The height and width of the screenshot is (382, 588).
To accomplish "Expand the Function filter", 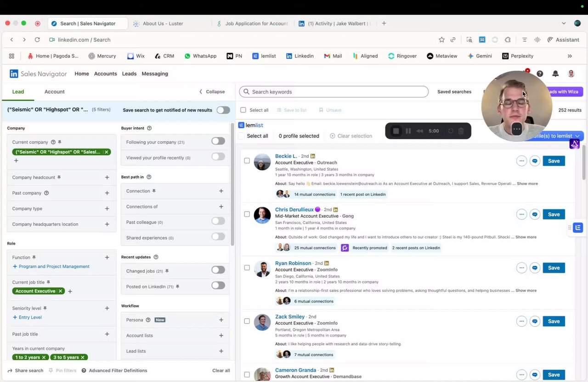I will (107, 258).
